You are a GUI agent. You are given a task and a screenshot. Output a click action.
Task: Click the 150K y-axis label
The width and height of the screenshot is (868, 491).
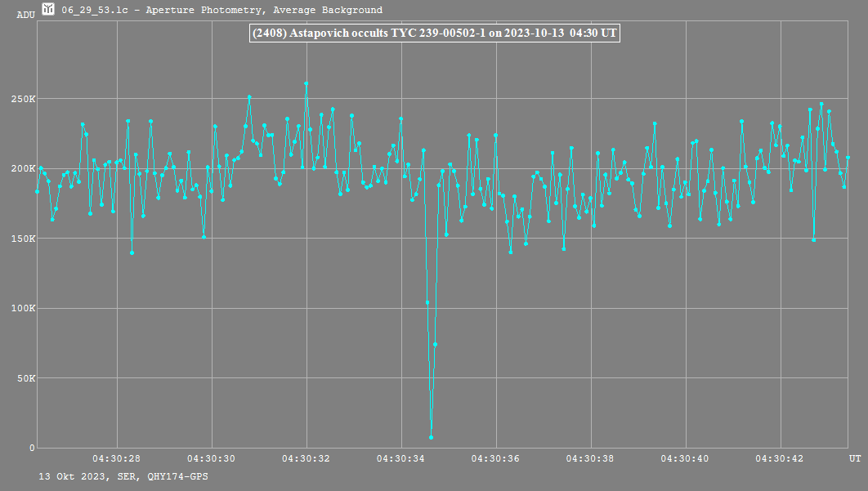[x=22, y=239]
